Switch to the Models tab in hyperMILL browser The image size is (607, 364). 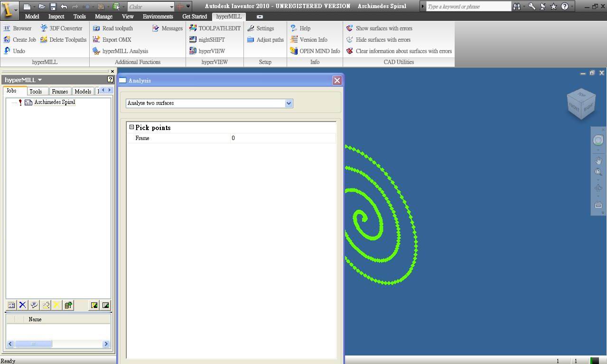pos(83,91)
